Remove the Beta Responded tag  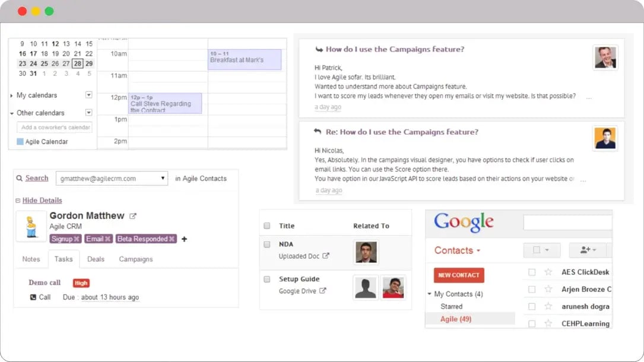pos(172,239)
